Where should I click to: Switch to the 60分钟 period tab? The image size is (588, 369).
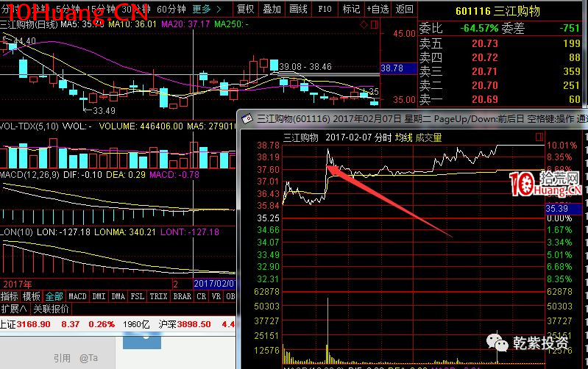pos(171,9)
